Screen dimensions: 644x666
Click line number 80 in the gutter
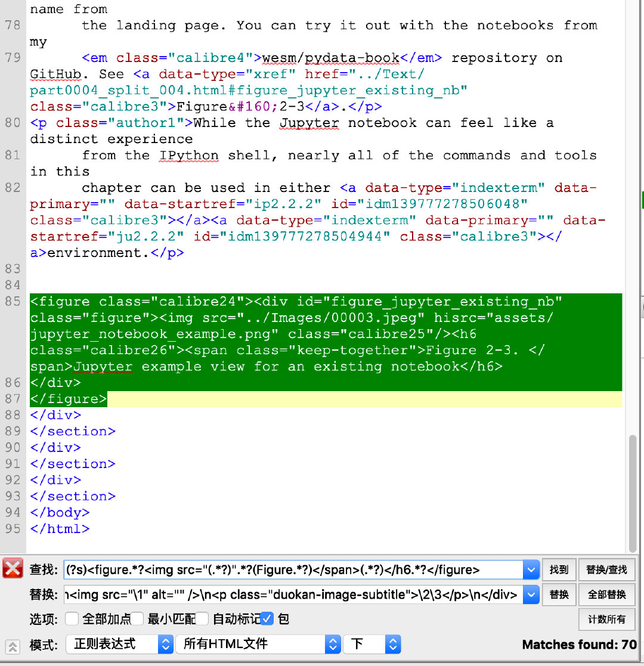[x=13, y=123]
